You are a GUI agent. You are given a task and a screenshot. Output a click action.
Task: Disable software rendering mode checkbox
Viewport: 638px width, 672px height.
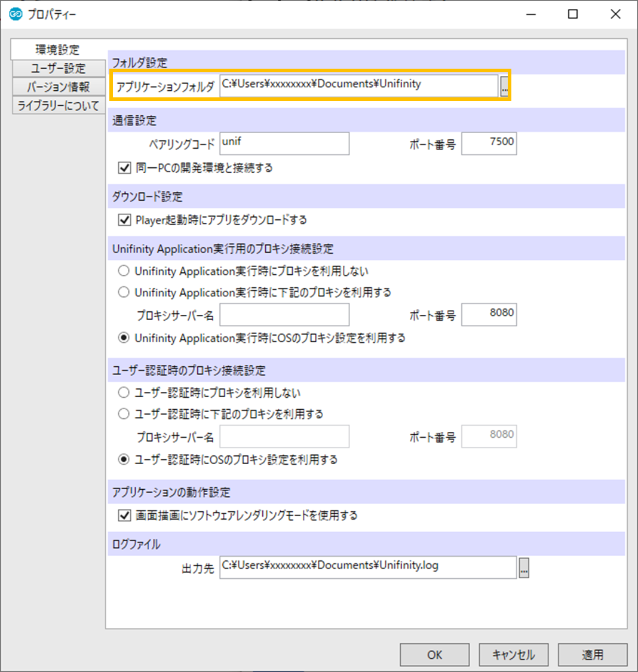pos(125,515)
